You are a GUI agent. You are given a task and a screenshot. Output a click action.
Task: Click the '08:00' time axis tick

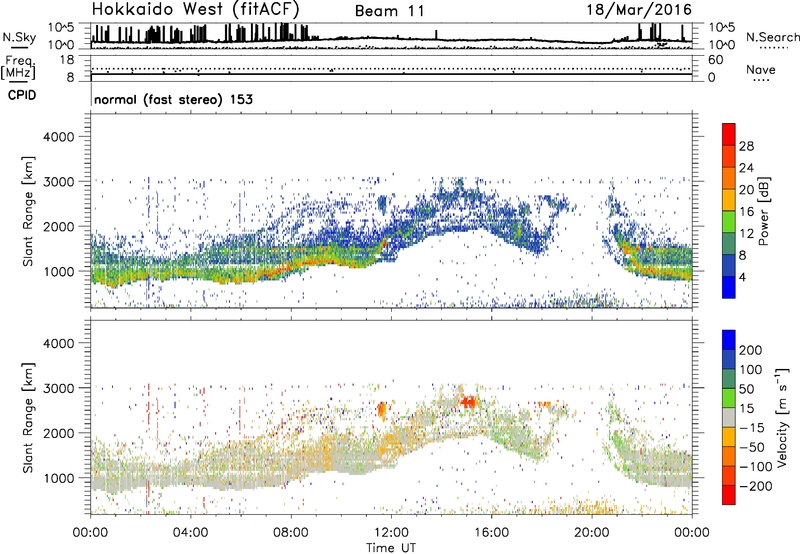click(x=291, y=533)
